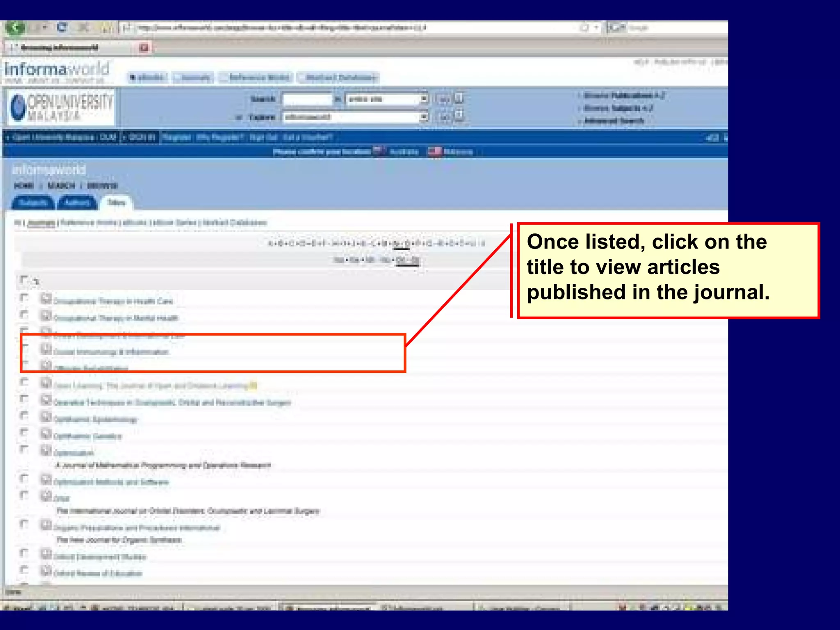
Task: Reload the page with refresh icon
Action: (x=62, y=27)
